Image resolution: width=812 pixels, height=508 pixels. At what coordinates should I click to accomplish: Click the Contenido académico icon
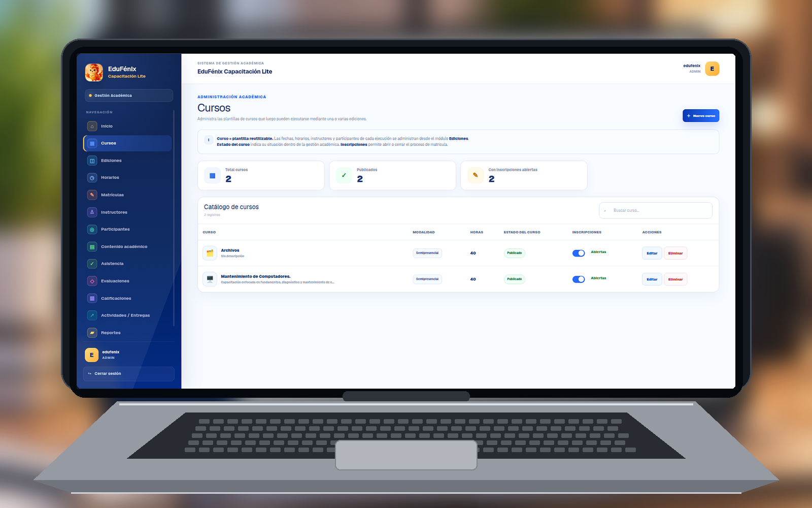[x=92, y=246]
